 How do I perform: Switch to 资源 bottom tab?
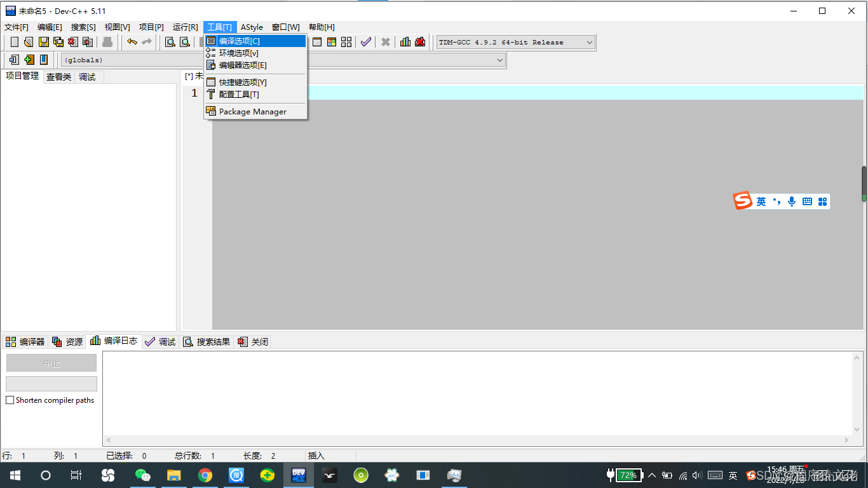(67, 342)
